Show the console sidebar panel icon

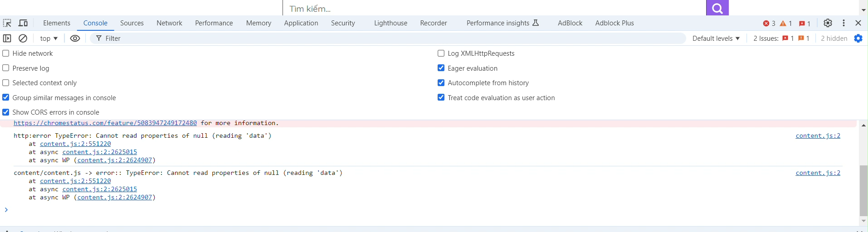click(x=7, y=39)
